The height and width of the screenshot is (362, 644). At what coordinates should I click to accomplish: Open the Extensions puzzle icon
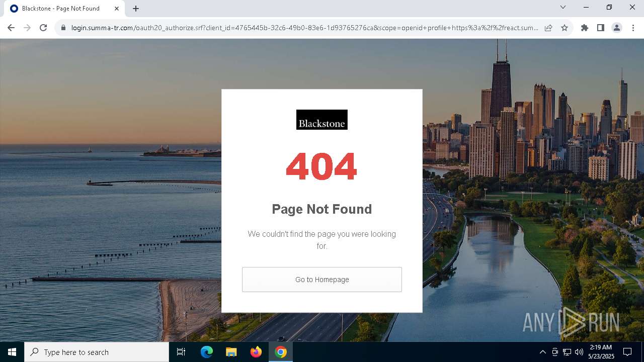click(x=585, y=28)
